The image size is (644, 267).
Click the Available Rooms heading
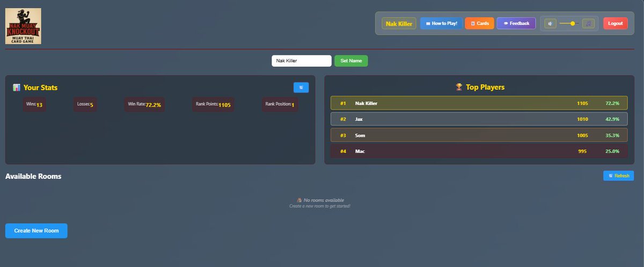(x=33, y=176)
